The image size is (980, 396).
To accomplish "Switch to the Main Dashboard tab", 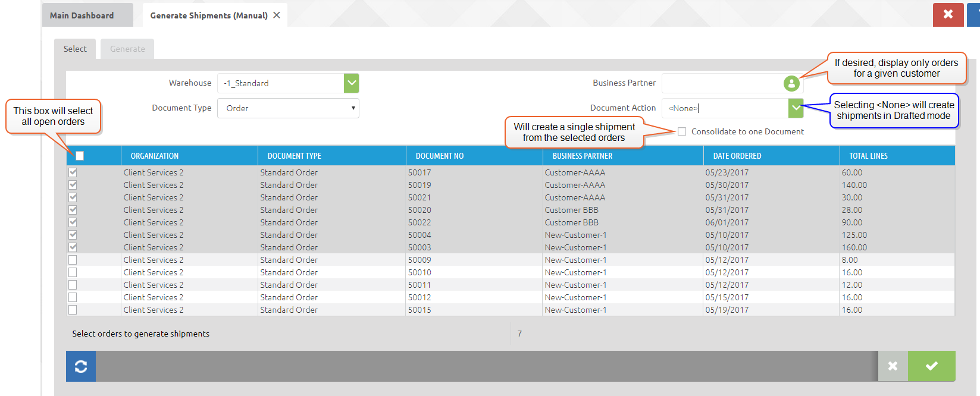I will click(x=82, y=15).
